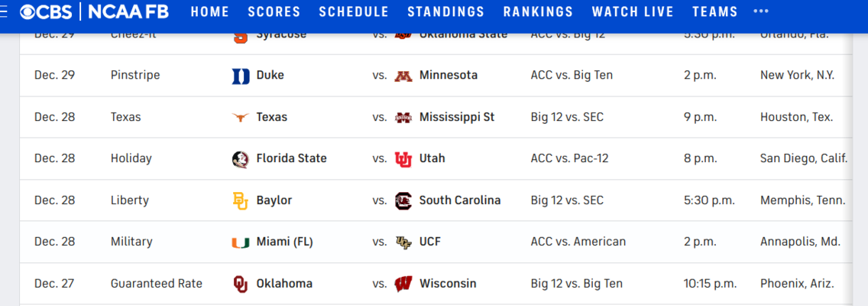Click the Minnesota Gophers logo
Screen dimensions: 868x306
pos(403,76)
